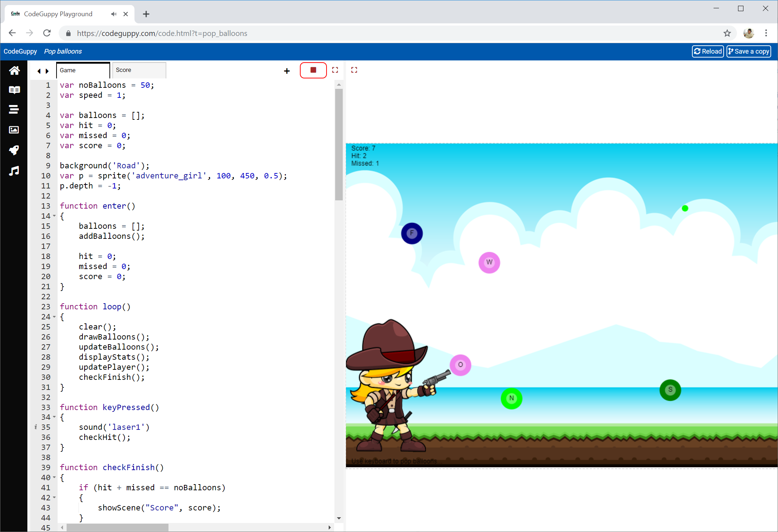
Task: Add a new scene with plus icon
Action: point(287,71)
